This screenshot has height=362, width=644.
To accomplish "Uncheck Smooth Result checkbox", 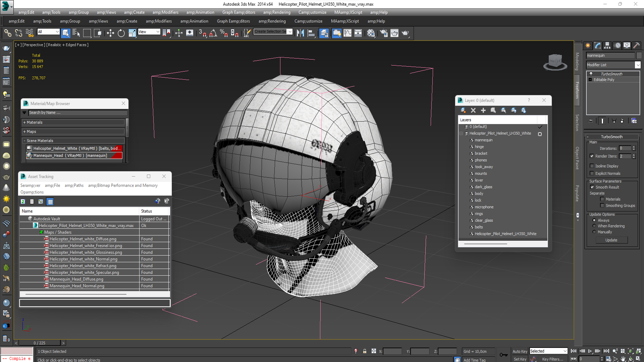I will tap(592, 187).
